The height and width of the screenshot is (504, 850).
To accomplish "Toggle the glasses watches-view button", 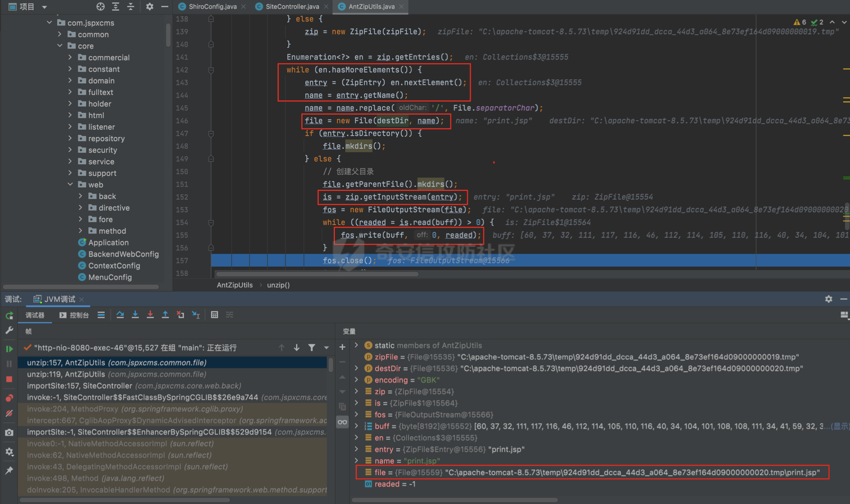I will (342, 422).
